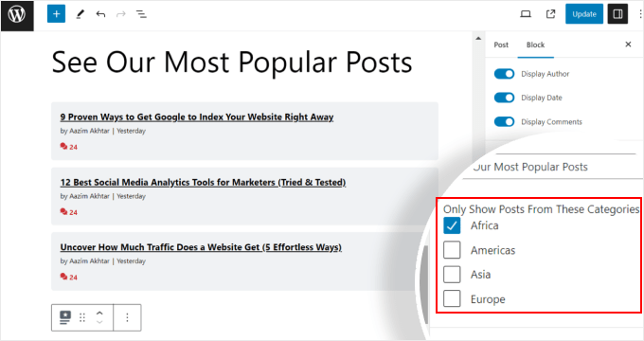Screen dimensions: 644x341
Task: Open block toolbar more options
Action: point(127,317)
